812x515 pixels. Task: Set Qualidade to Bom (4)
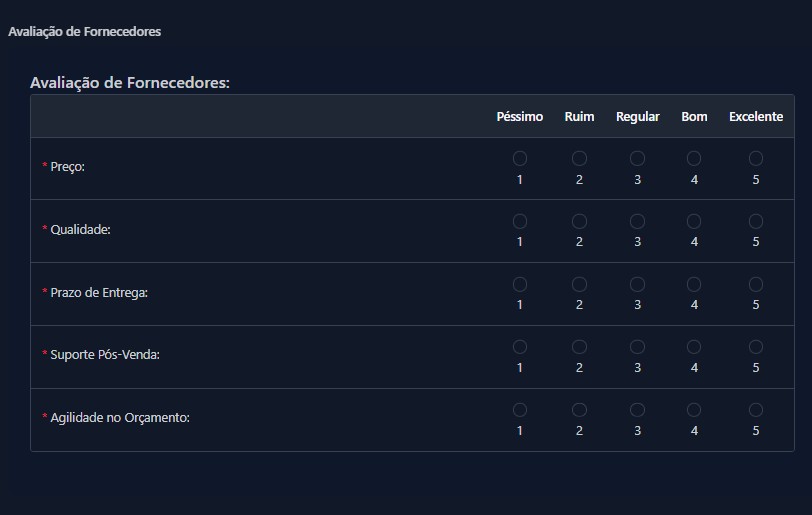click(694, 221)
